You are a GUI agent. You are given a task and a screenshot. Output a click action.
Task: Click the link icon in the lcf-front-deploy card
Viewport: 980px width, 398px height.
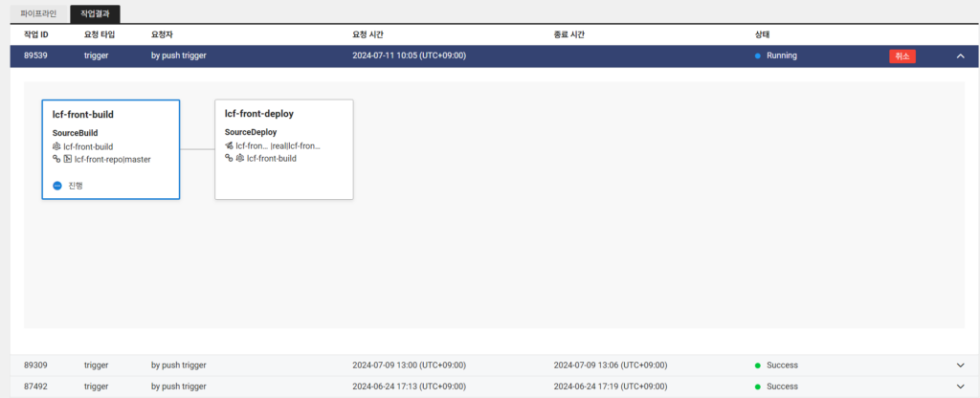(229, 158)
